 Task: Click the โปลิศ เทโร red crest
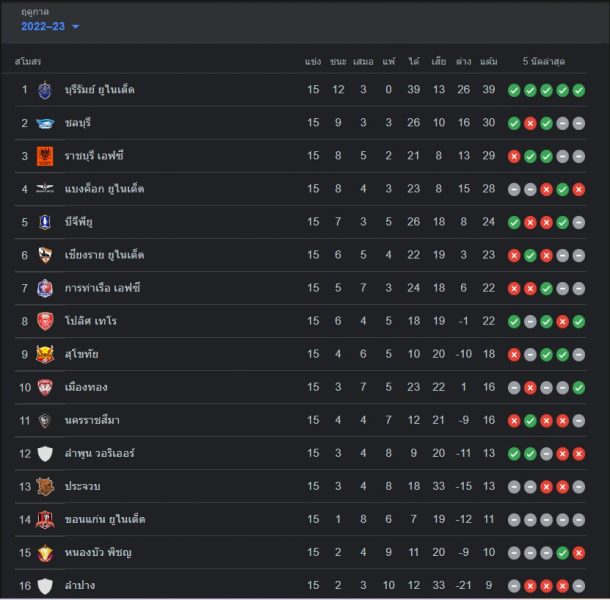pyautogui.click(x=45, y=321)
